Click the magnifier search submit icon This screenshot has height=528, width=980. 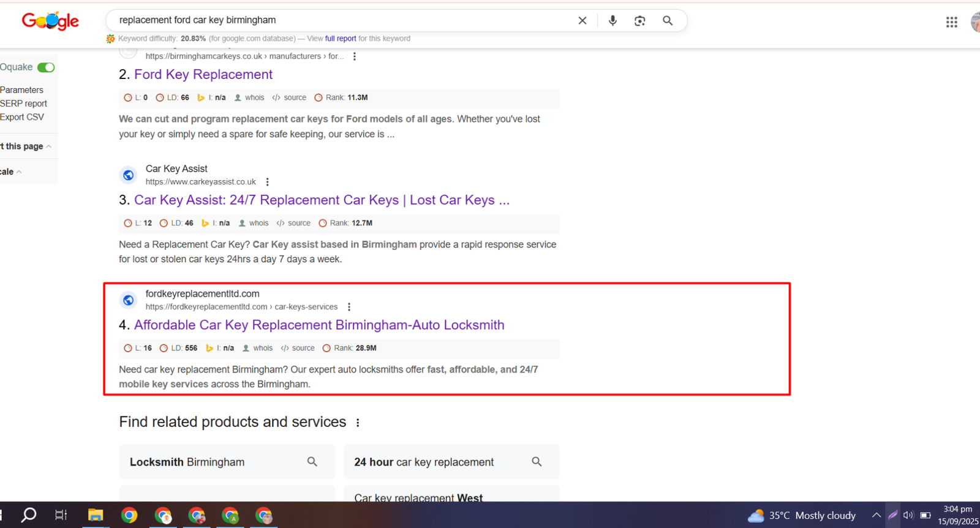click(668, 21)
